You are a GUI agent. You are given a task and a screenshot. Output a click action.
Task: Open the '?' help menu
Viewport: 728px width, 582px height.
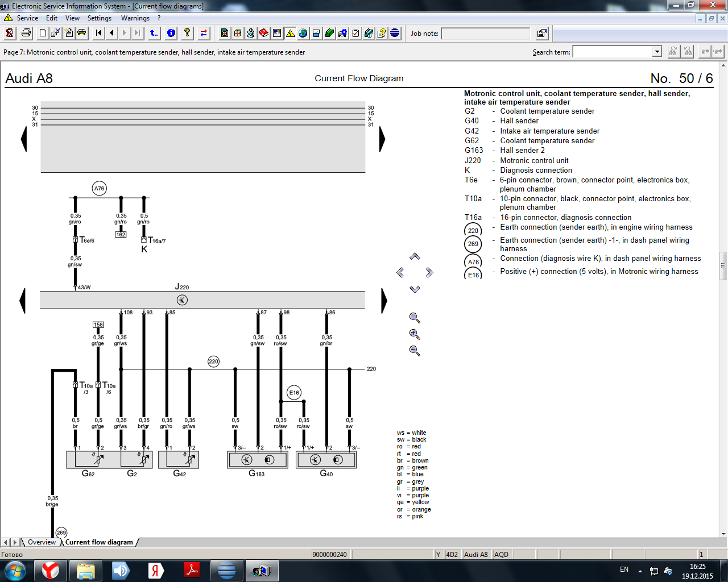coord(159,18)
